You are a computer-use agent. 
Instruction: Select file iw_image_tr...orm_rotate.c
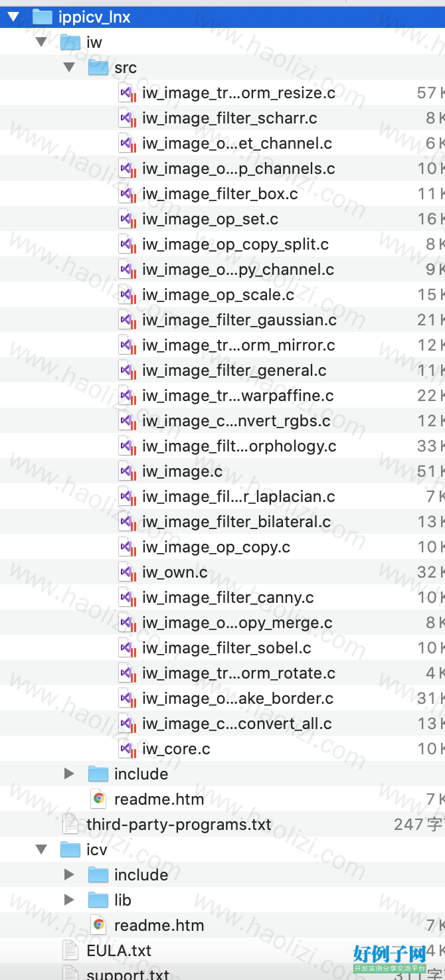point(238,673)
